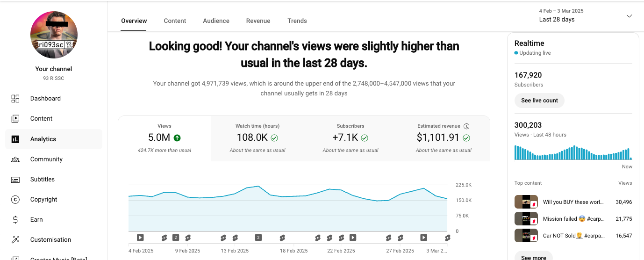The width and height of the screenshot is (644, 260).
Task: Open the Community people icon
Action: click(x=15, y=159)
